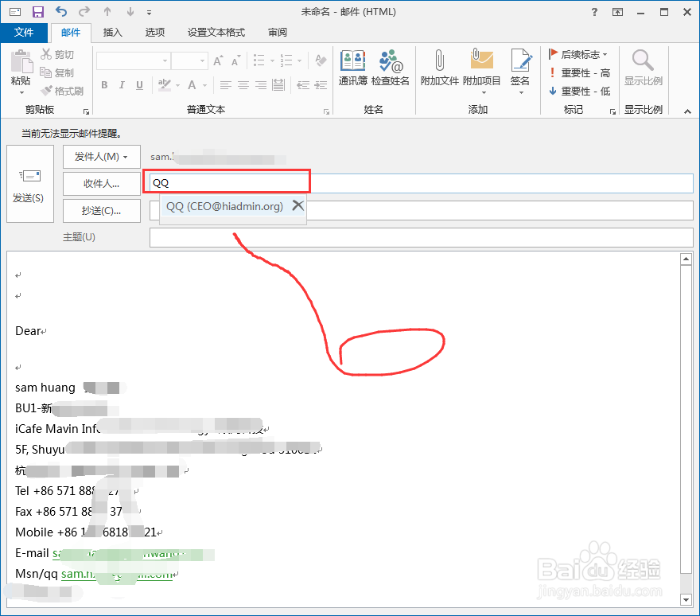This screenshot has height=616, width=700.
Task: Align text right
Action: pyautogui.click(x=261, y=85)
